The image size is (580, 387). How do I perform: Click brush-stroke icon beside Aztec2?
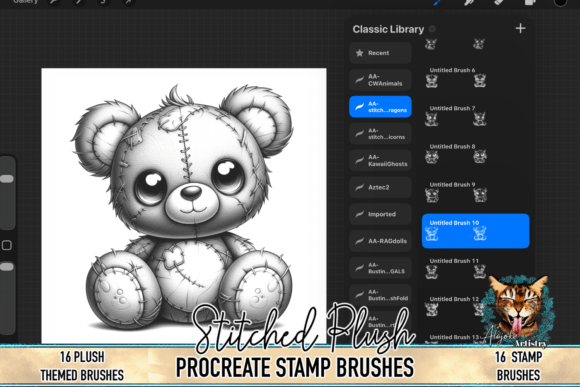coord(359,187)
